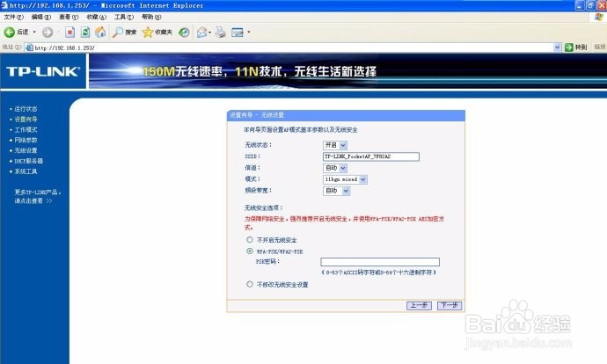Image resolution: width=607 pixels, height=364 pixels.
Task: Open the Mail envelope toolbar icon
Action: coord(201,33)
